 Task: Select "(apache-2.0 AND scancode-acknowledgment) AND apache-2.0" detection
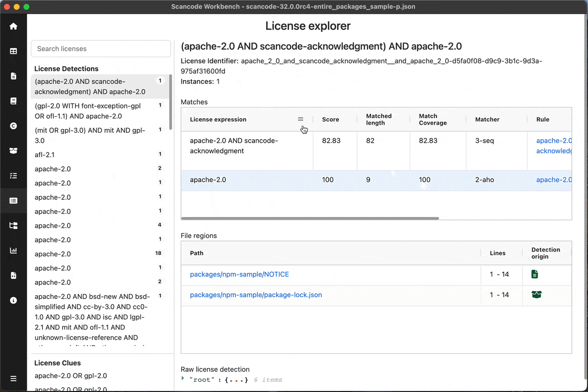tap(100, 87)
